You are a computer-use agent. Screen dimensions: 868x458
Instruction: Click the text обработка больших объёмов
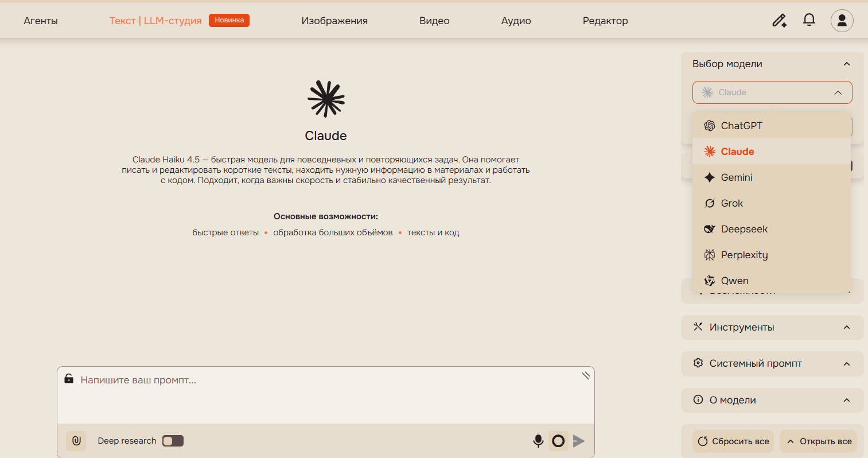(x=333, y=232)
